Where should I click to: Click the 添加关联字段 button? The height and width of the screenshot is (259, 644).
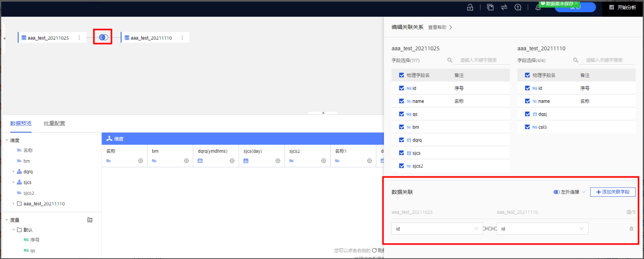pyautogui.click(x=613, y=192)
